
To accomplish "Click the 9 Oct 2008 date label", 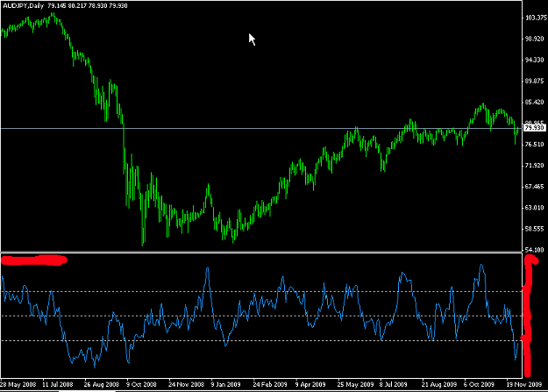I will point(141,385).
